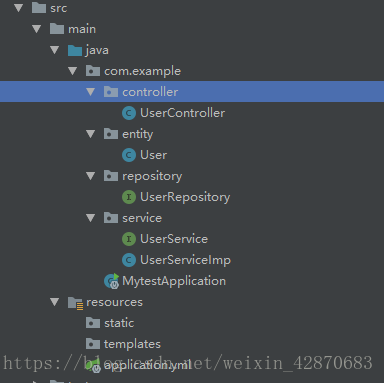Open the User entity class
This screenshot has width=384, height=383.
click(x=153, y=155)
